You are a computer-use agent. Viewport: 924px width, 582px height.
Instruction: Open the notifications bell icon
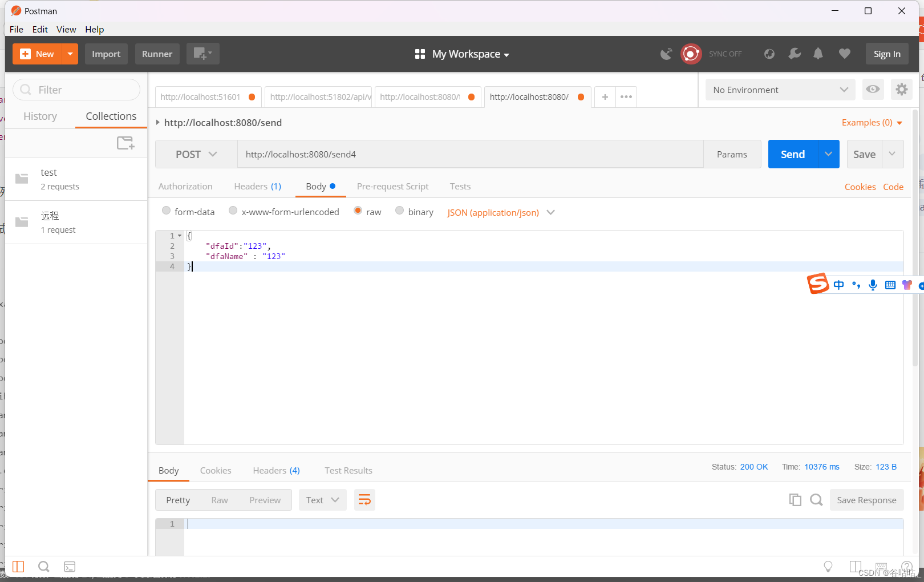[x=818, y=54]
